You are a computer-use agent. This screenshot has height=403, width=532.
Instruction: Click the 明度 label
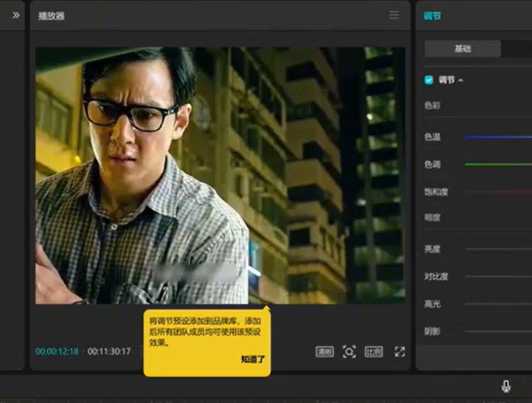click(432, 218)
